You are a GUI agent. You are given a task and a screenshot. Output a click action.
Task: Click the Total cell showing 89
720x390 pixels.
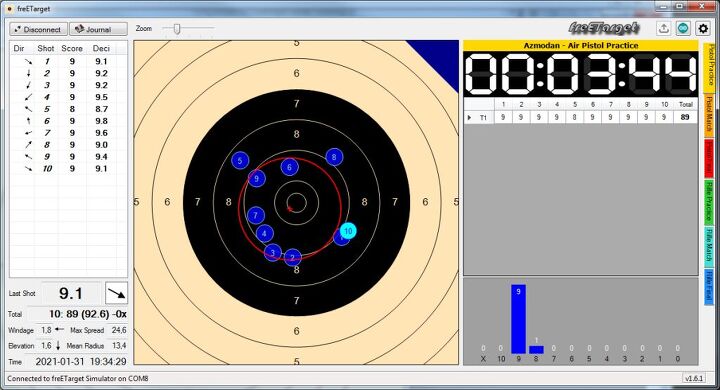point(685,117)
